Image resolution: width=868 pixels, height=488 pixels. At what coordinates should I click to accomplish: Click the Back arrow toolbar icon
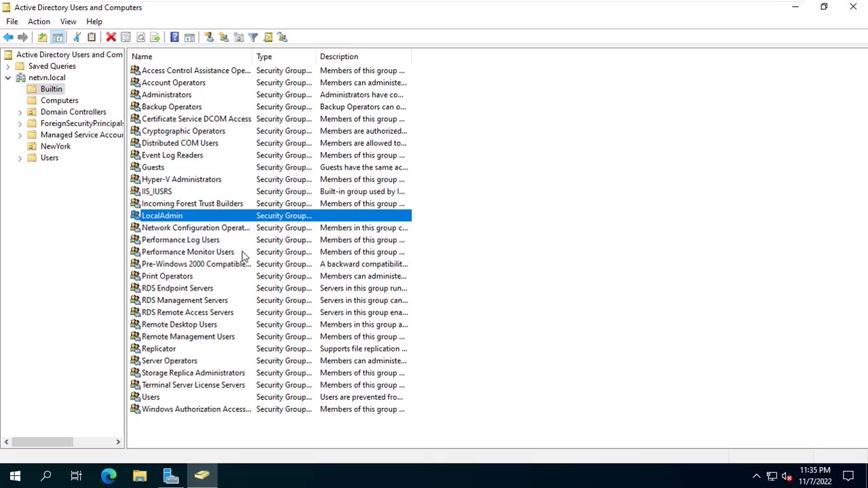pyautogui.click(x=8, y=37)
